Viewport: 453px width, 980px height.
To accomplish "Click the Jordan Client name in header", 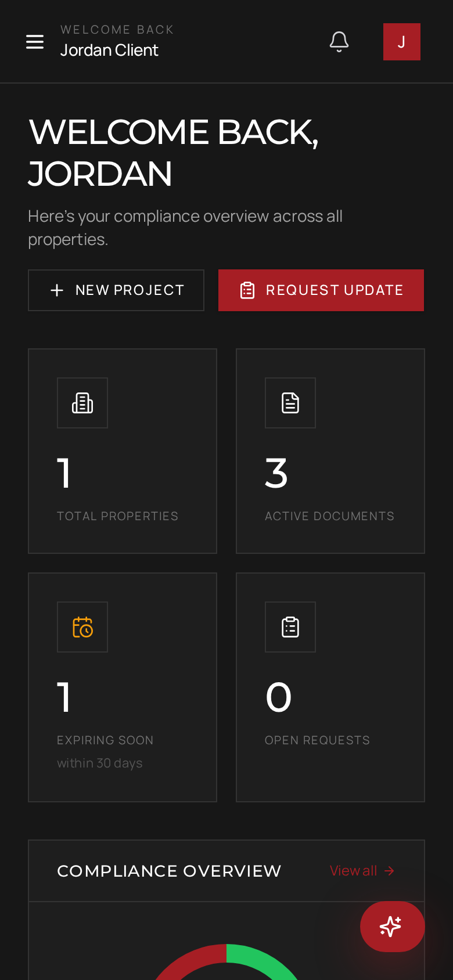I will pos(109,51).
